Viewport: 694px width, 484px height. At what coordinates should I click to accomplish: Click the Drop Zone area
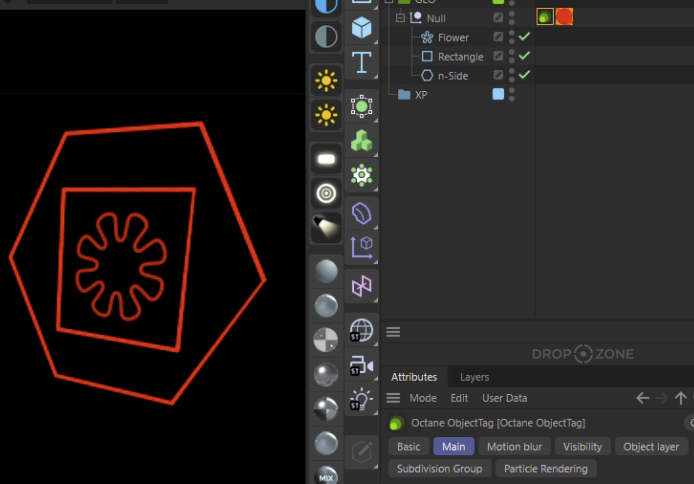tap(582, 354)
